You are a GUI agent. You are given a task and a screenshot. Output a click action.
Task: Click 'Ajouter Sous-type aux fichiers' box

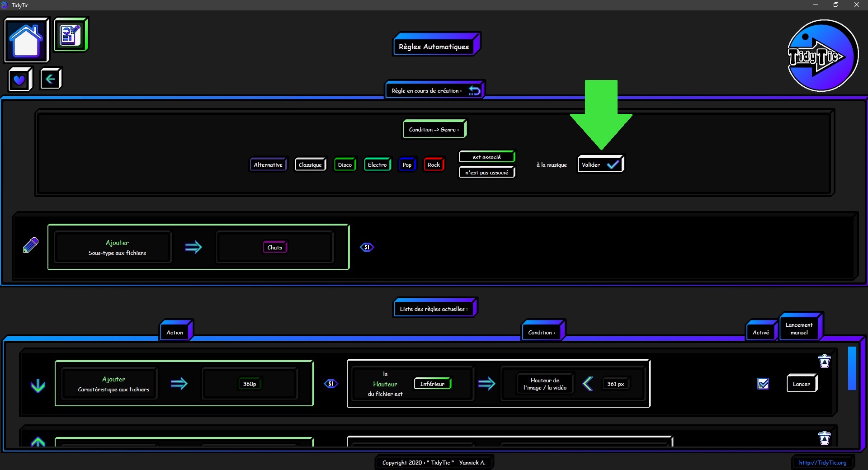pyautogui.click(x=113, y=247)
